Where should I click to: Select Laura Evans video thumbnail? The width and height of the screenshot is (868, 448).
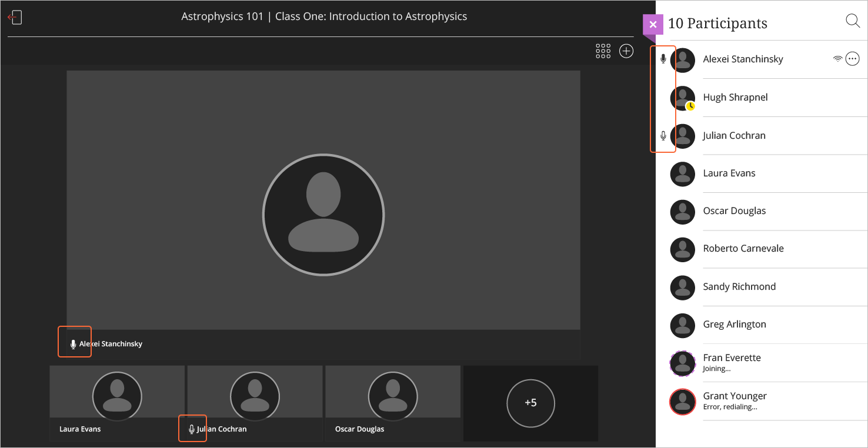pos(117,395)
